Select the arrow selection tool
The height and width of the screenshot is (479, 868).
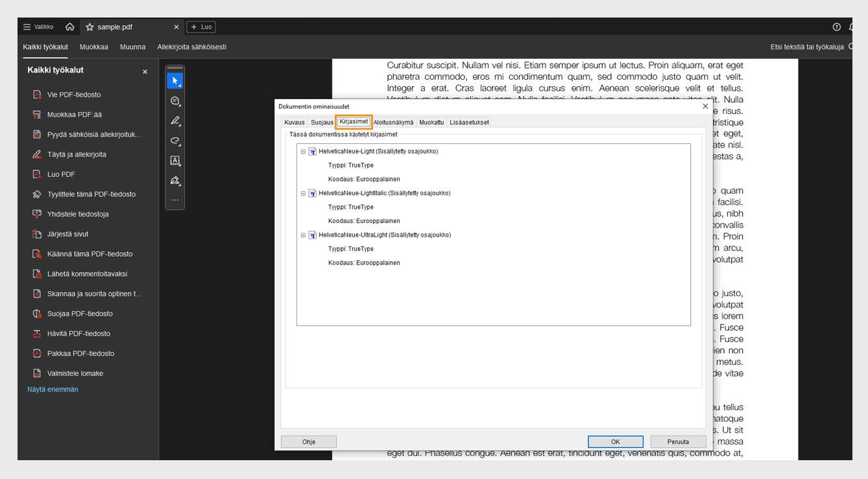(x=175, y=81)
